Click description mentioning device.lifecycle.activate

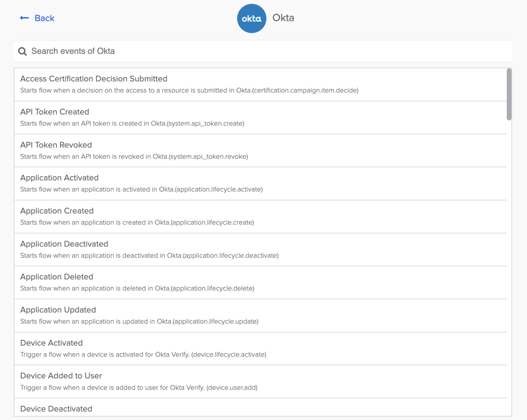(143, 355)
